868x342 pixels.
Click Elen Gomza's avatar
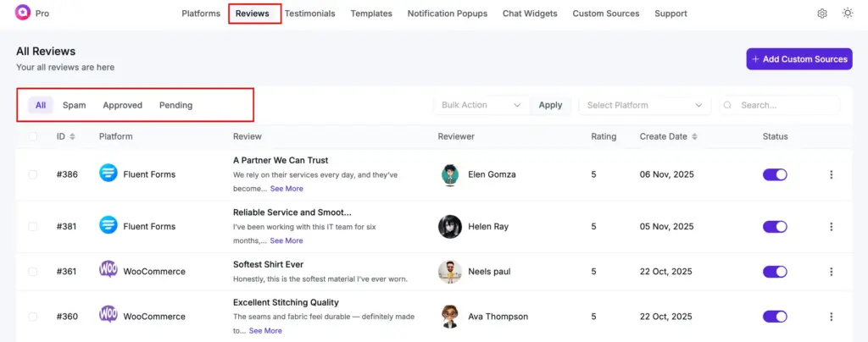(450, 174)
